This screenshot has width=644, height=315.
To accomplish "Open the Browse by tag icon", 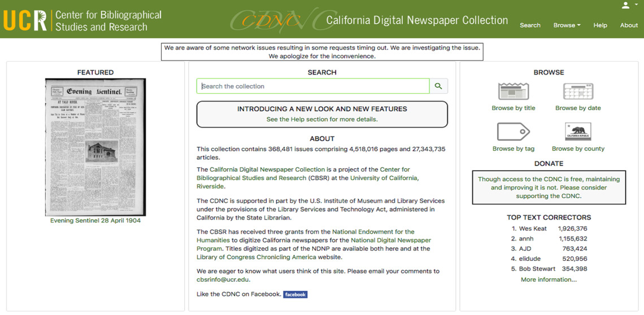I will click(514, 132).
